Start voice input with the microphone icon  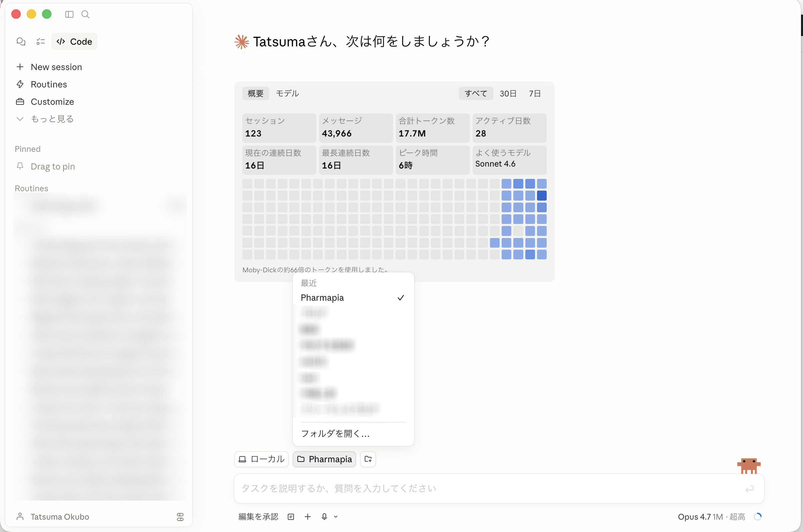point(324,516)
